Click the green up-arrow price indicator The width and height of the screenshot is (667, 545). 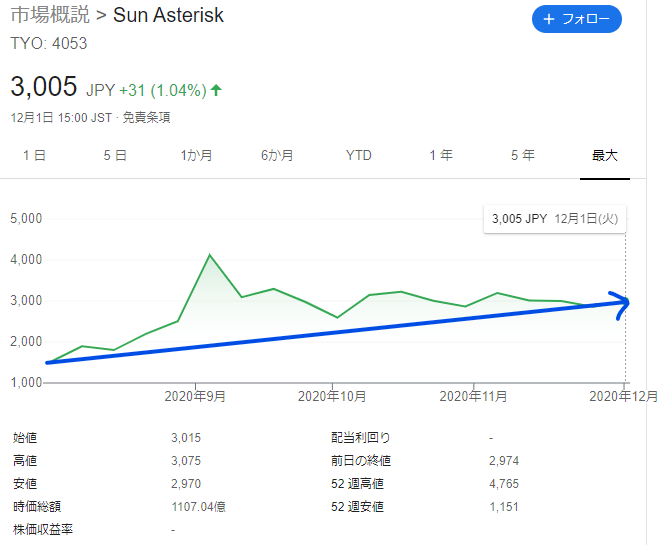[216, 90]
